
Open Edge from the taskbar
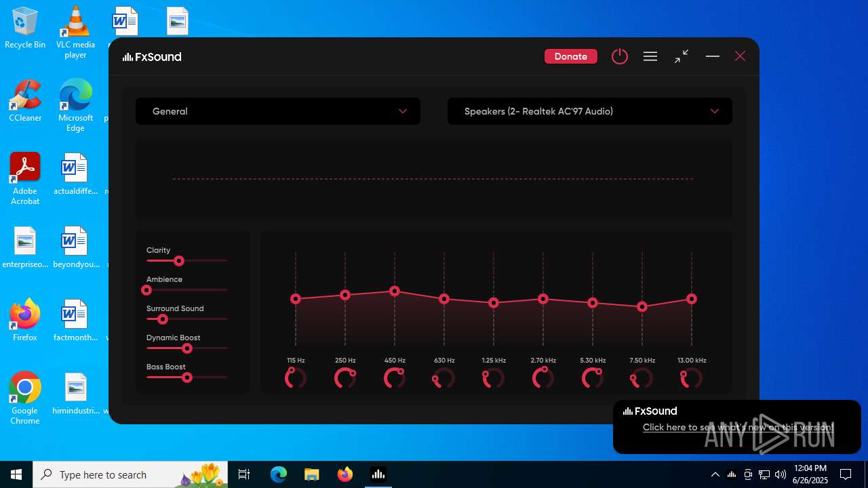(279, 474)
